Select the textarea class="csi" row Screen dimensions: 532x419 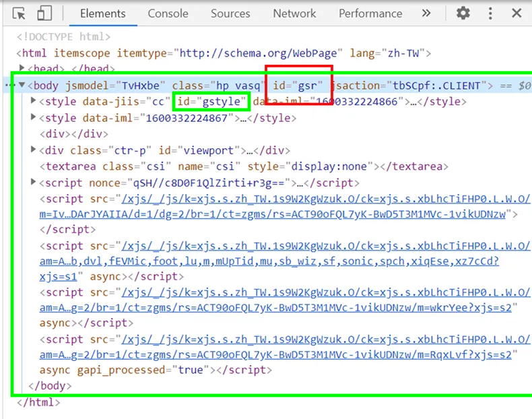click(244, 166)
